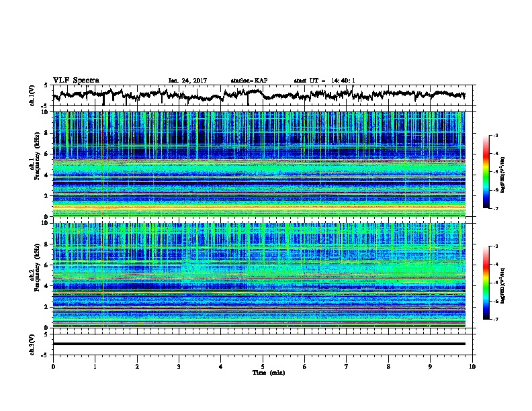
Task: Click the color scale bar beside ch.1 spectrogram
Action: (x=486, y=172)
